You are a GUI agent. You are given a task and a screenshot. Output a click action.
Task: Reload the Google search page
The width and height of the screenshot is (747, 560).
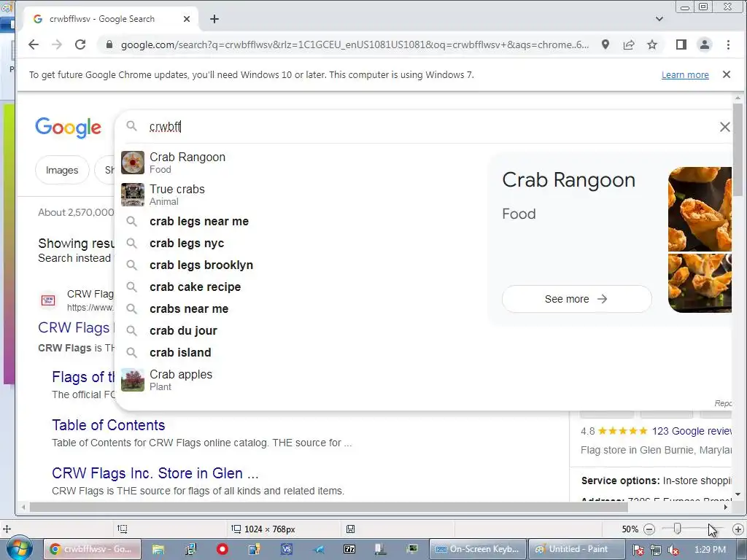tap(80, 44)
